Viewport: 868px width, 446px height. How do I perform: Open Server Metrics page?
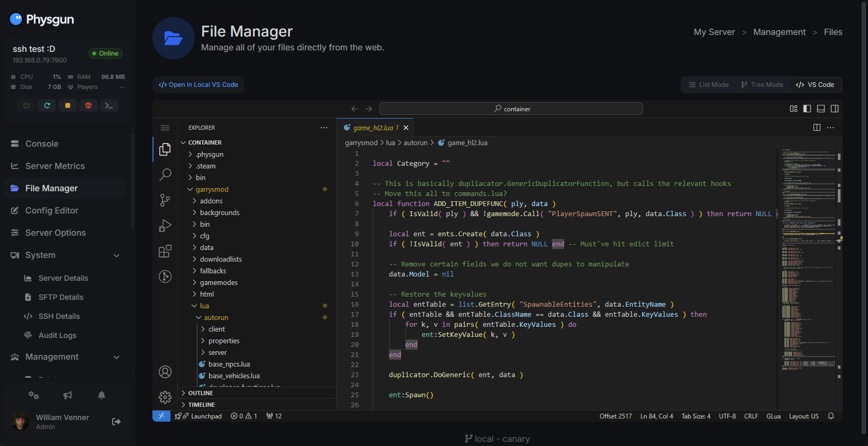[x=65, y=166]
